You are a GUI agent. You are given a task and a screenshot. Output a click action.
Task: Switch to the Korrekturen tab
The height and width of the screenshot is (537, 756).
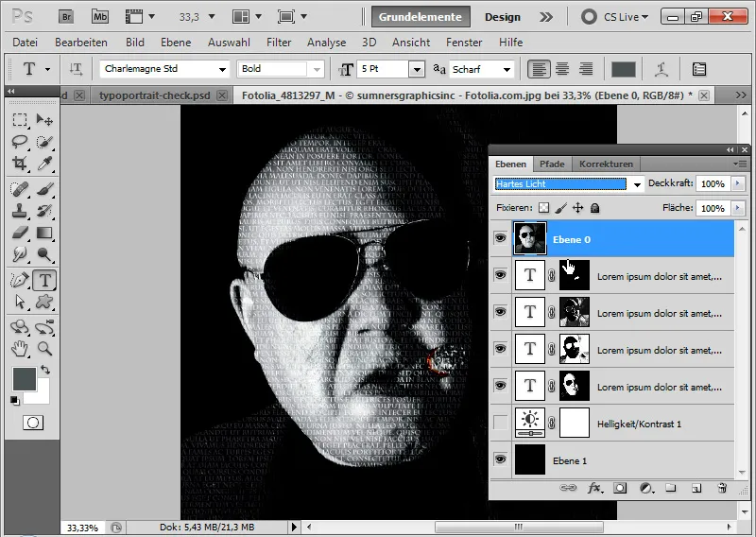pyautogui.click(x=606, y=165)
